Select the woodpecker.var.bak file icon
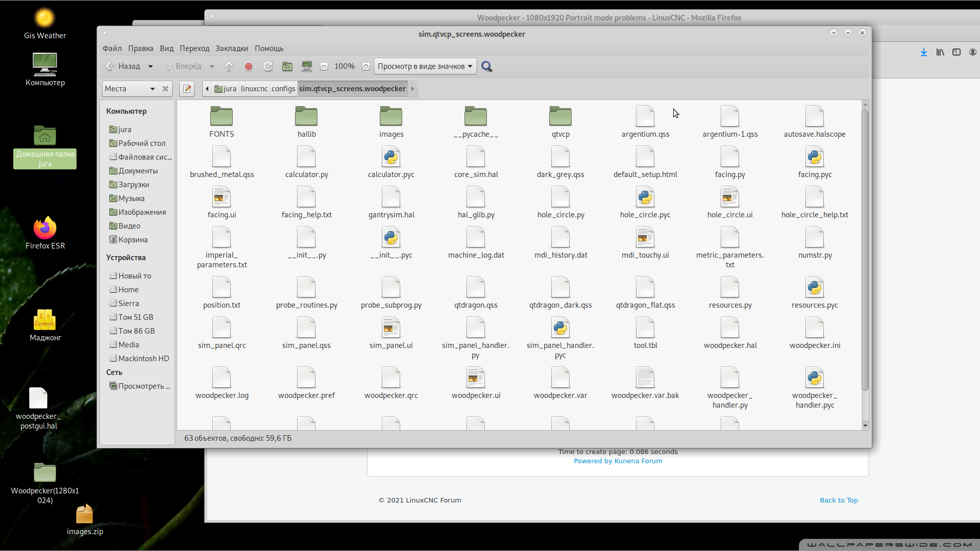This screenshot has height=551, width=980. coord(645,378)
